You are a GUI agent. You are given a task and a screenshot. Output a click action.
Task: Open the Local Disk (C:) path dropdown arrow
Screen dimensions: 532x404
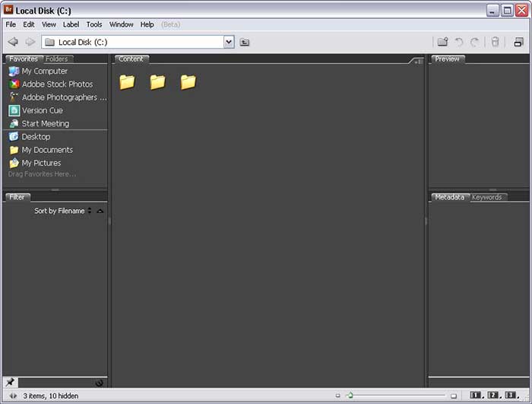point(229,42)
